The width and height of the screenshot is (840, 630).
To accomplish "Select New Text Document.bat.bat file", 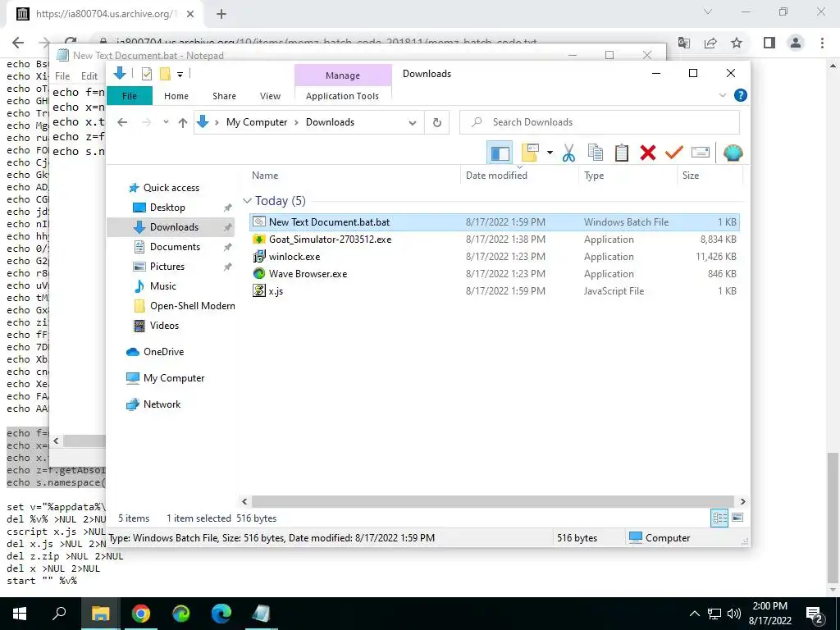I will 495,221.
